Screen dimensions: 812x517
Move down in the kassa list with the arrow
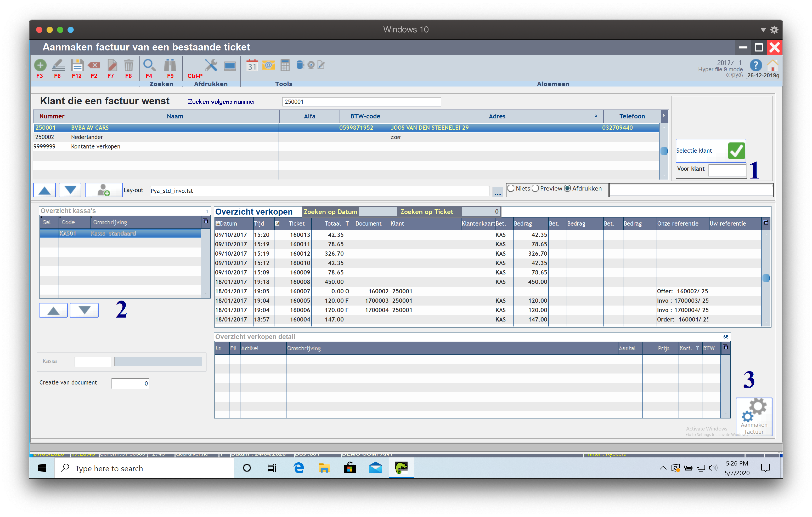click(x=84, y=310)
